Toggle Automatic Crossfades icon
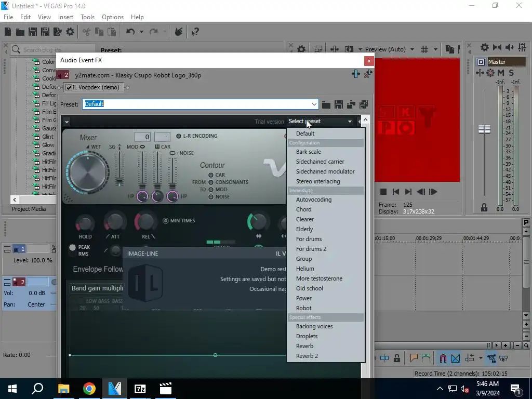 tap(456, 358)
